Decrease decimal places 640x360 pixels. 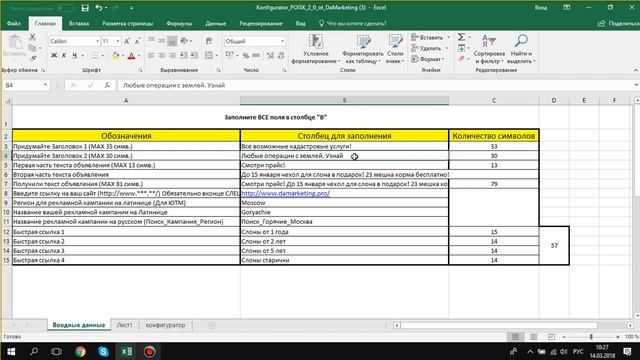(x=281, y=56)
